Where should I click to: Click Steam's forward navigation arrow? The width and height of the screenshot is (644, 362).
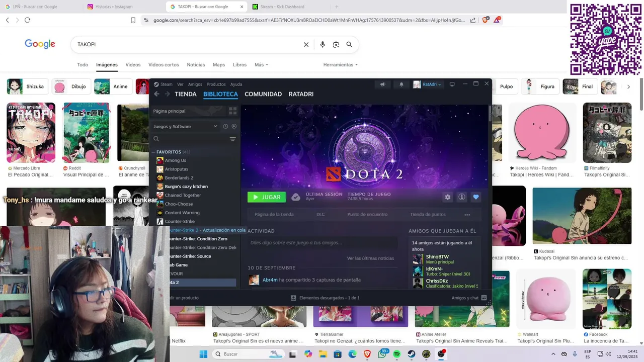coord(167,94)
